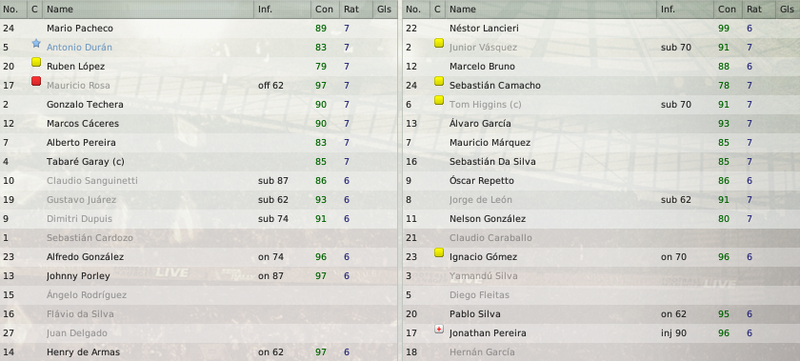The width and height of the screenshot is (800, 361).
Task: Click Mauricio Rosa's red card icon
Action: pyautogui.click(x=36, y=81)
